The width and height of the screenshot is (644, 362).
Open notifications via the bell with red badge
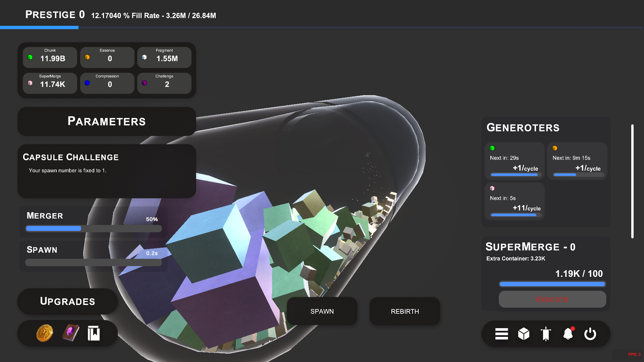(568, 334)
